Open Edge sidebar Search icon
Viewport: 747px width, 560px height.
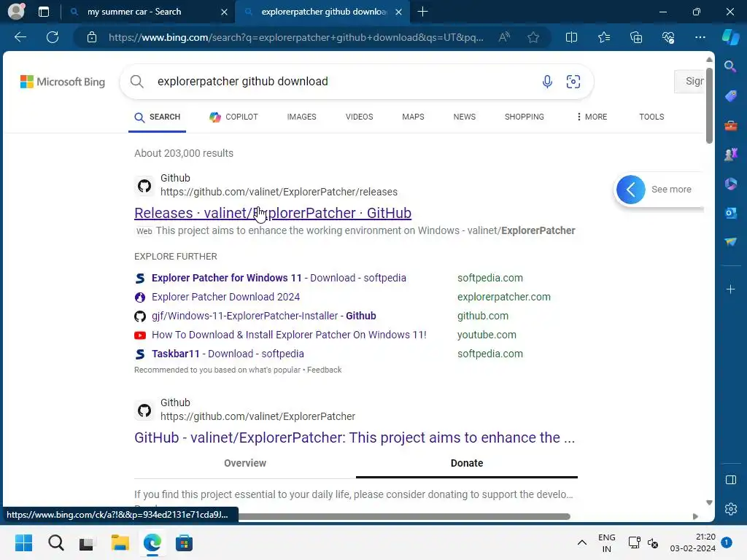coord(729,66)
